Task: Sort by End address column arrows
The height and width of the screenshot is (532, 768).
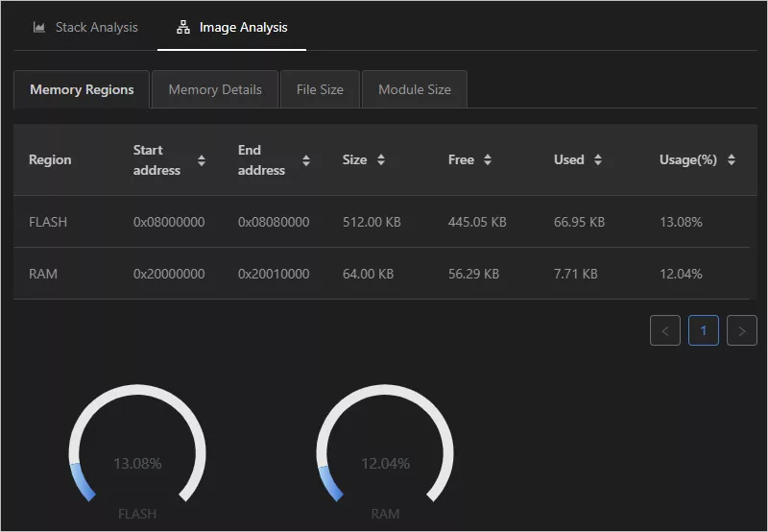Action: [306, 160]
